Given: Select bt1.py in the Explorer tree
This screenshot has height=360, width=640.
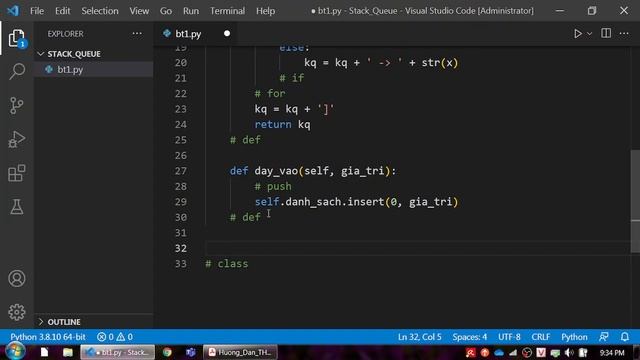Looking at the screenshot, I should tap(93, 69).
